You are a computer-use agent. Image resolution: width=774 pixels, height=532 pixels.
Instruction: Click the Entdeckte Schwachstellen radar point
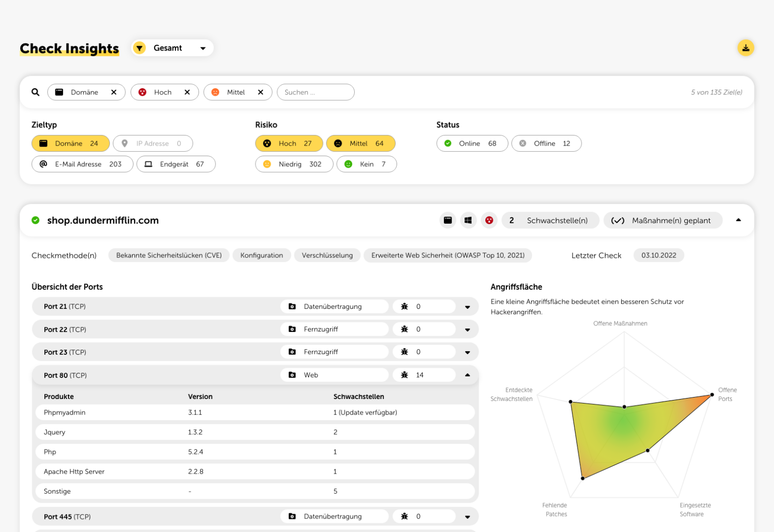570,402
